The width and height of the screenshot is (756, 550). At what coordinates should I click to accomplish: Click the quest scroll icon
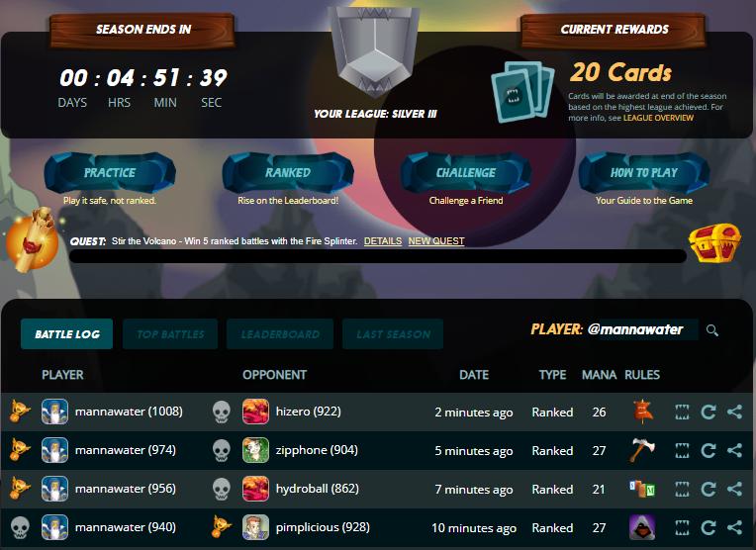click(33, 238)
